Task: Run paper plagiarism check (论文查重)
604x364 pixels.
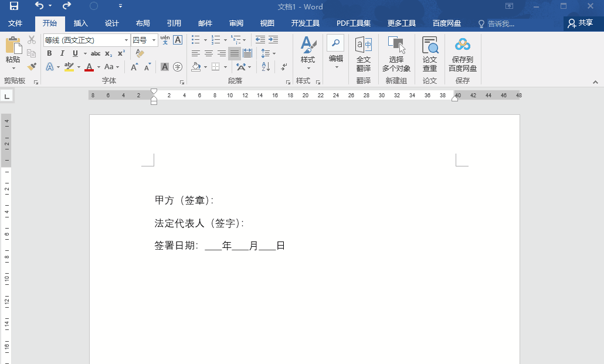Action: 429,54
